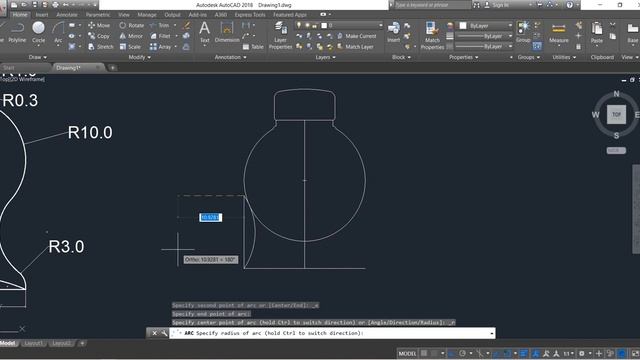This screenshot has width=640, height=360.
Task: Toggle MODEL space button in status bar
Action: coord(407,353)
